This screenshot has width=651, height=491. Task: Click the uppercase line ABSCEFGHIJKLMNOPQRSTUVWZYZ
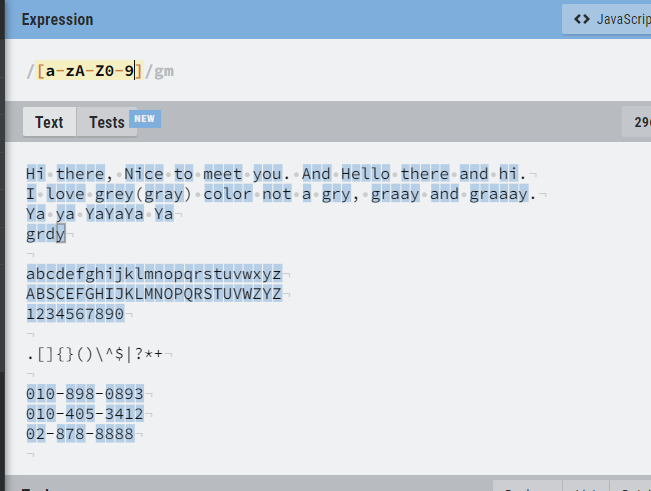click(x=154, y=294)
